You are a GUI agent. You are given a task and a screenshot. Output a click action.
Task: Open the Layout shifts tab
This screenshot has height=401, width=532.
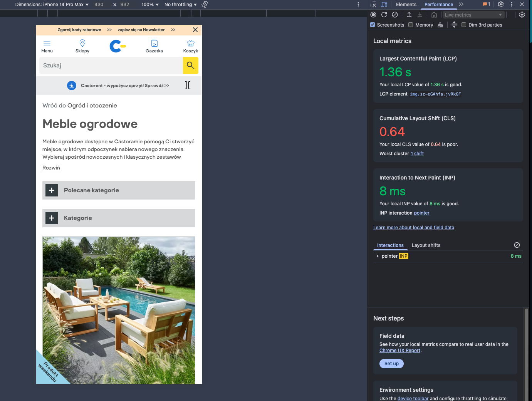426,245
